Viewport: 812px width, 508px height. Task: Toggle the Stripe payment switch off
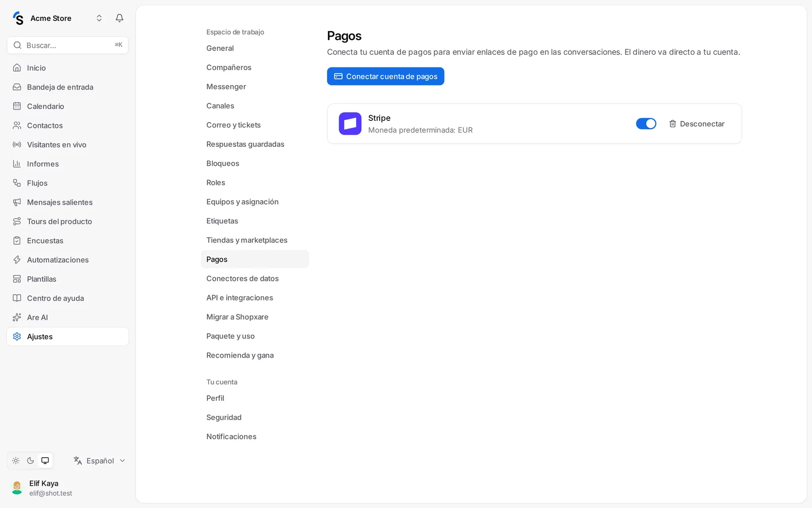[646, 123]
